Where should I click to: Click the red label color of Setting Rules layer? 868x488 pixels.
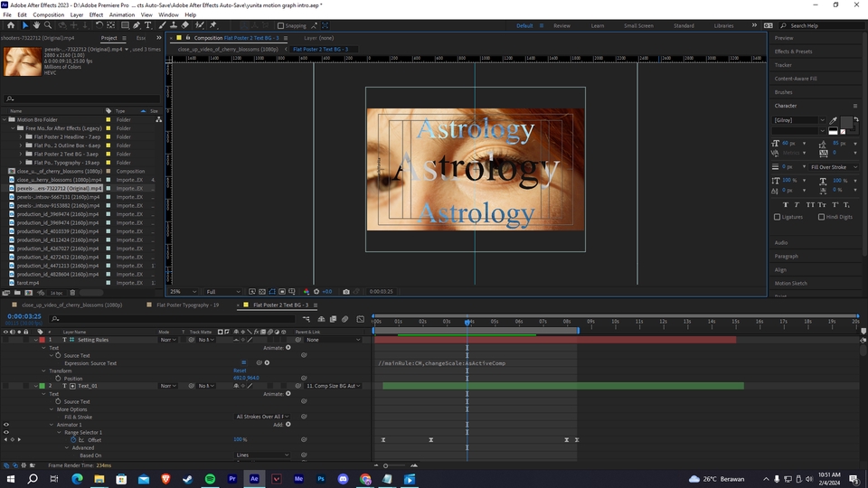pos(42,340)
